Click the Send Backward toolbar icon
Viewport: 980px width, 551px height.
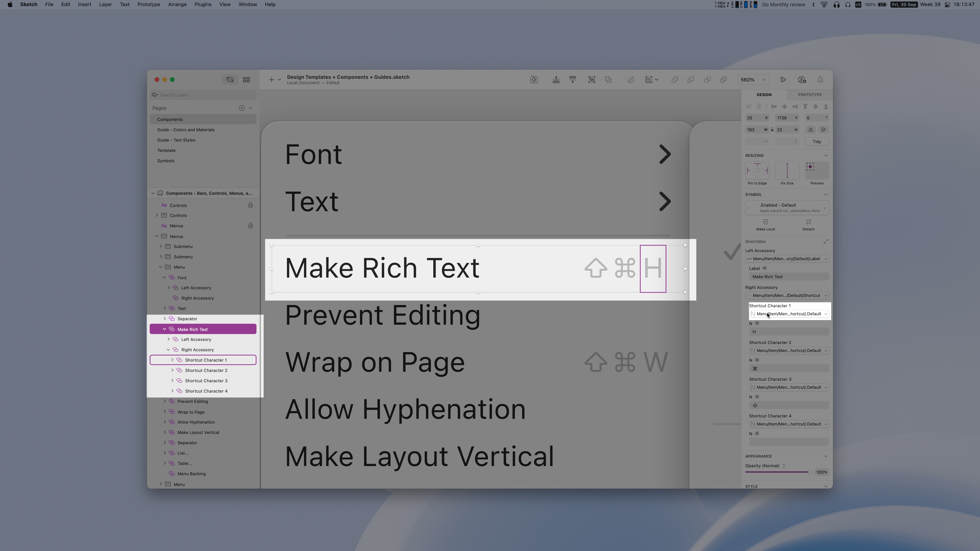(572, 79)
